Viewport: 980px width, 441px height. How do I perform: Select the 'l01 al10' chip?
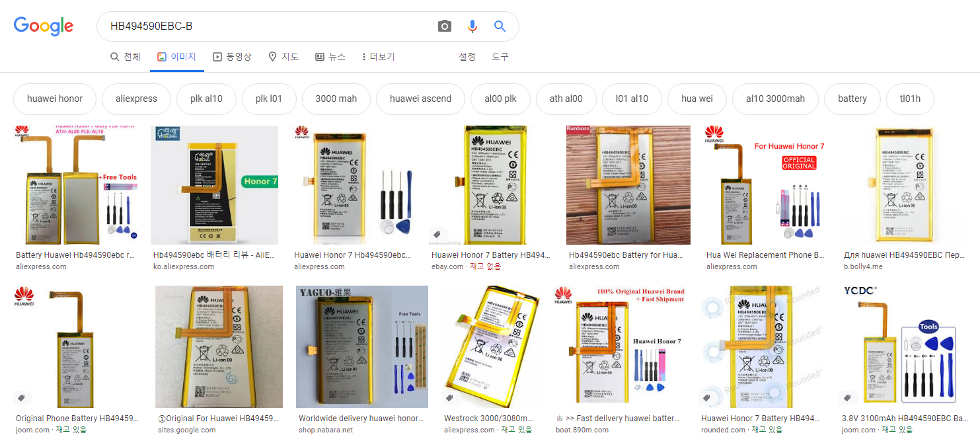[x=632, y=99]
